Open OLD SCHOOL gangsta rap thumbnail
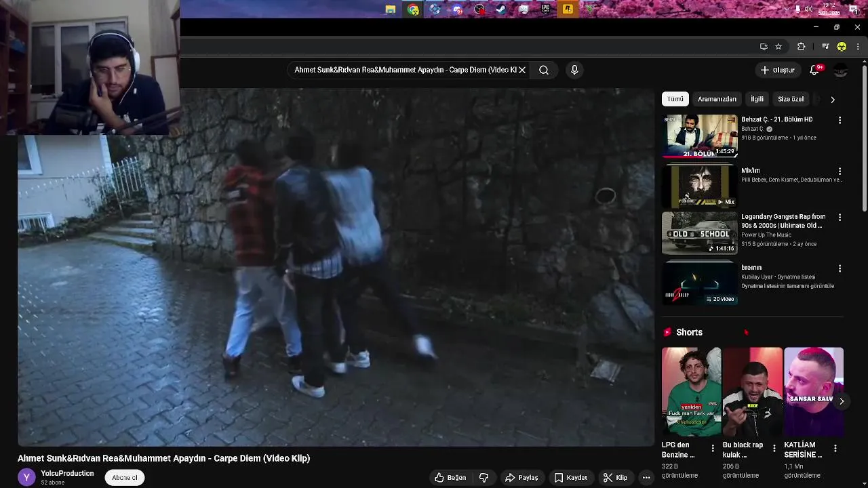Image resolution: width=868 pixels, height=488 pixels. [x=699, y=233]
